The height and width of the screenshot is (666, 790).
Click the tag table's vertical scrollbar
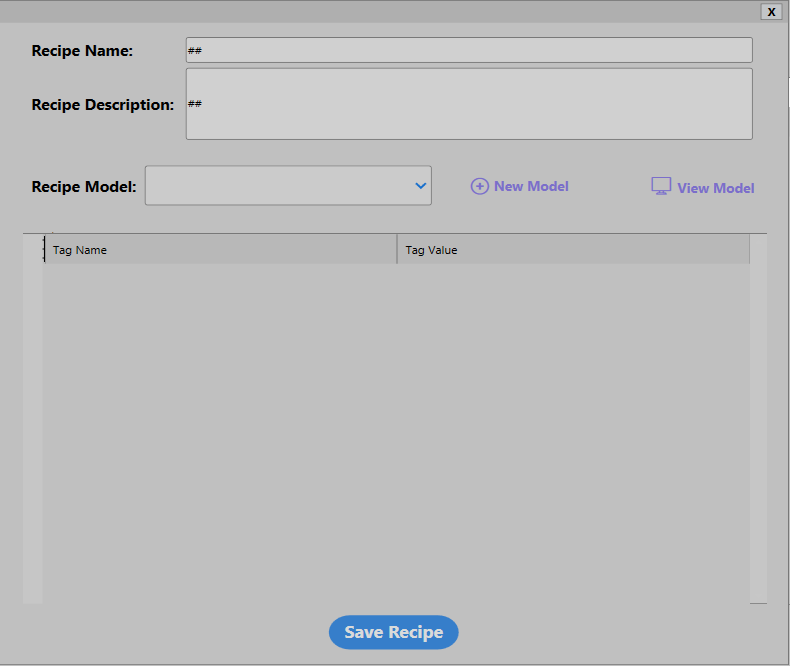click(758, 420)
